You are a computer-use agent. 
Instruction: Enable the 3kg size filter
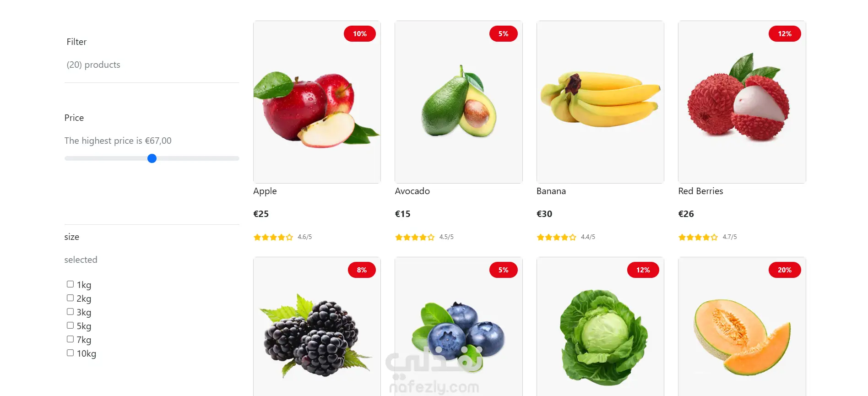[70, 312]
